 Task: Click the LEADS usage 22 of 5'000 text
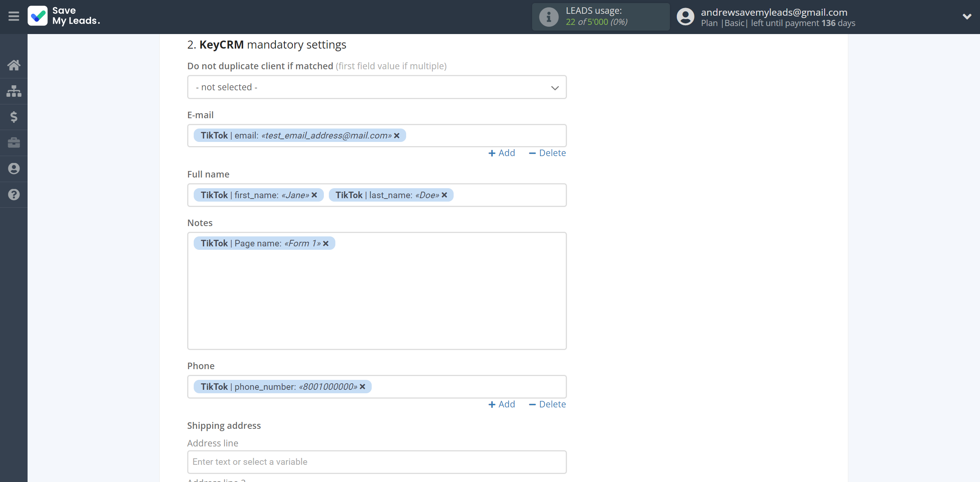[x=596, y=22]
